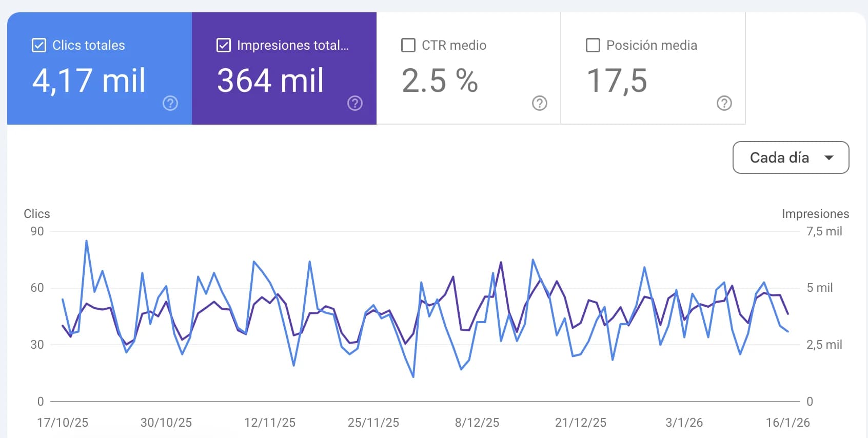The width and height of the screenshot is (868, 438).
Task: Click the highest clicks peak near 90
Action: coord(86,241)
